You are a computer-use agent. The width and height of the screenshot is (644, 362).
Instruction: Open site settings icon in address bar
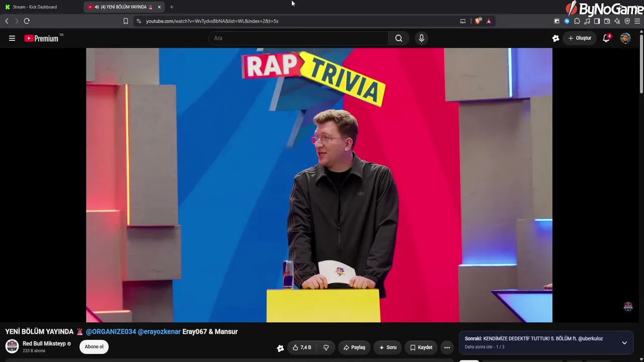click(139, 21)
